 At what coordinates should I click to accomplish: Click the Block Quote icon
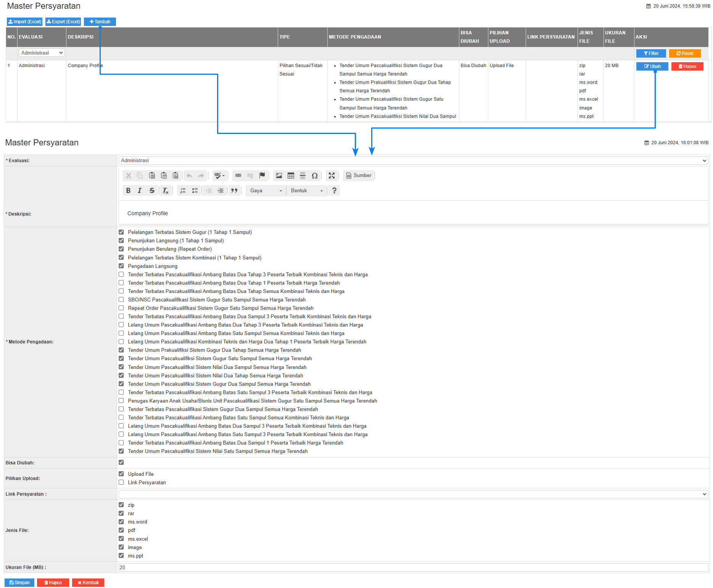(234, 191)
